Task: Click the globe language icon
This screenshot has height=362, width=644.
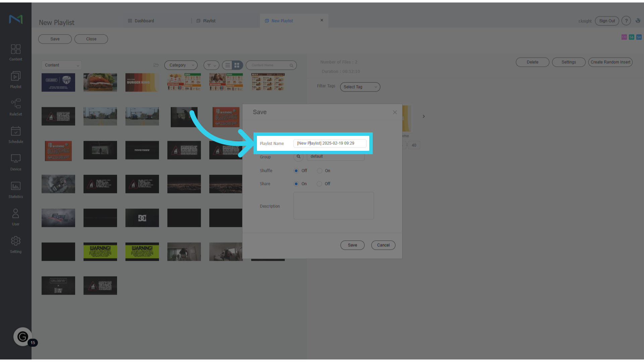Action: tap(638, 21)
